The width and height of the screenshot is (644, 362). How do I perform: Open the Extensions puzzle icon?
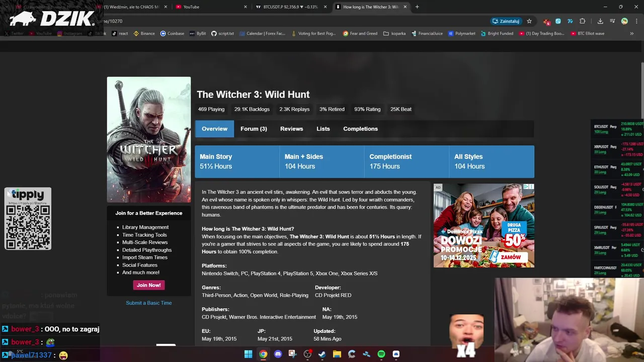(583, 21)
